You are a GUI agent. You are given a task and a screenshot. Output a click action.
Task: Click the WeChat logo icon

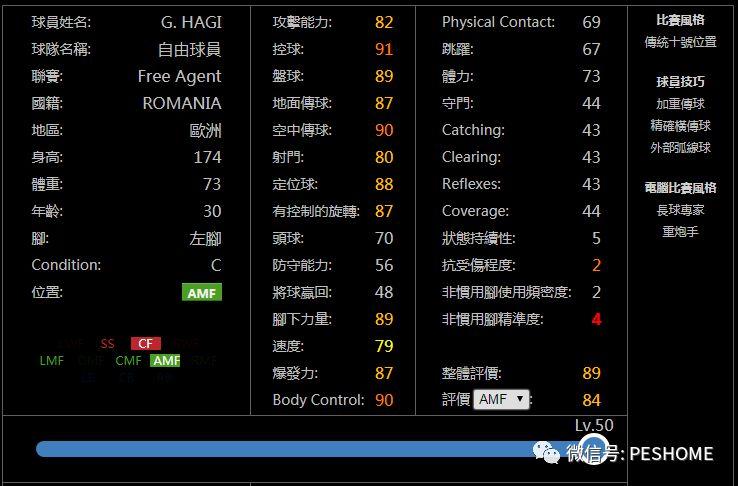[x=546, y=452]
